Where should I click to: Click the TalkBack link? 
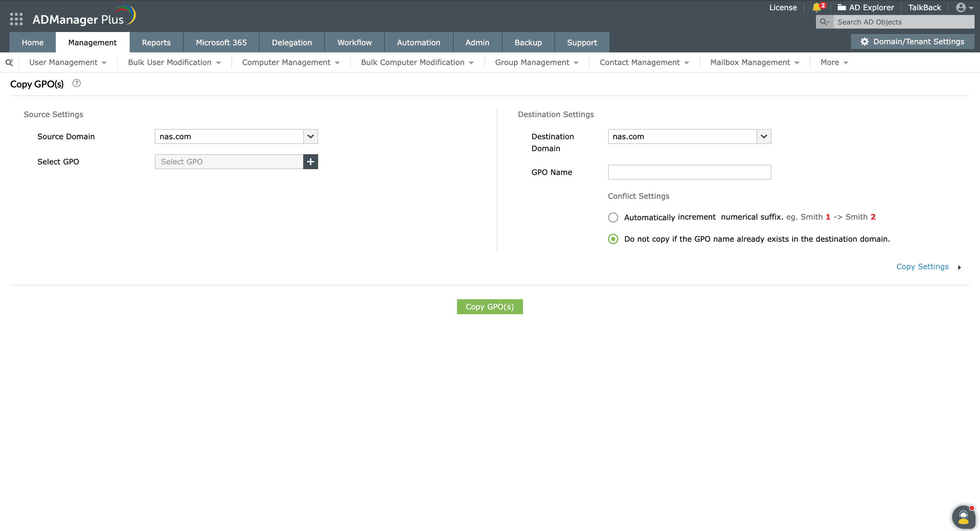pyautogui.click(x=925, y=8)
